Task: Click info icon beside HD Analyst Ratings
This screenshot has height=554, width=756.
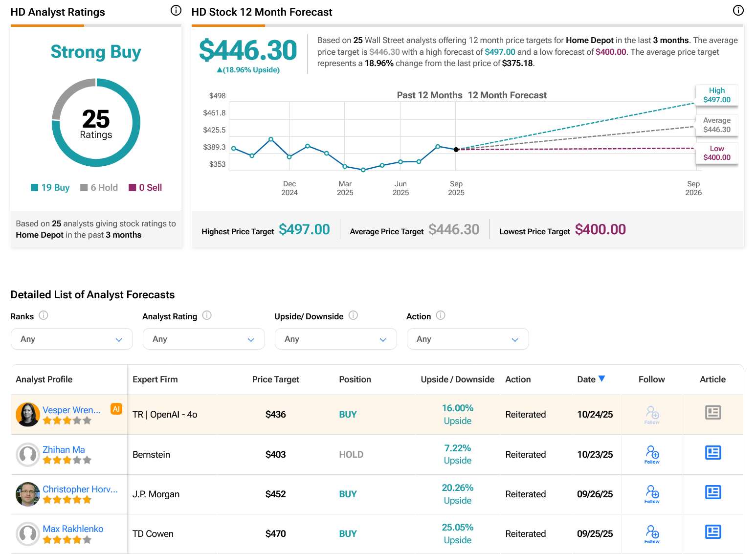Action: click(176, 10)
